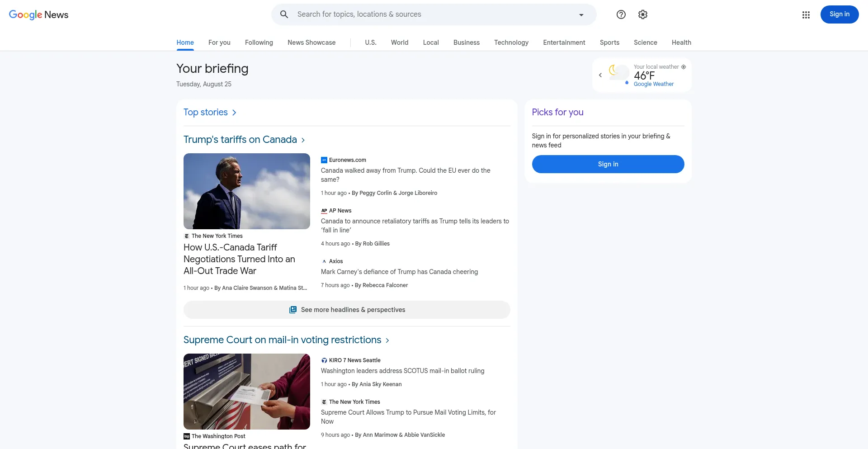Image resolution: width=868 pixels, height=449 pixels.
Task: Open the Top stories heading link
Action: point(206,112)
